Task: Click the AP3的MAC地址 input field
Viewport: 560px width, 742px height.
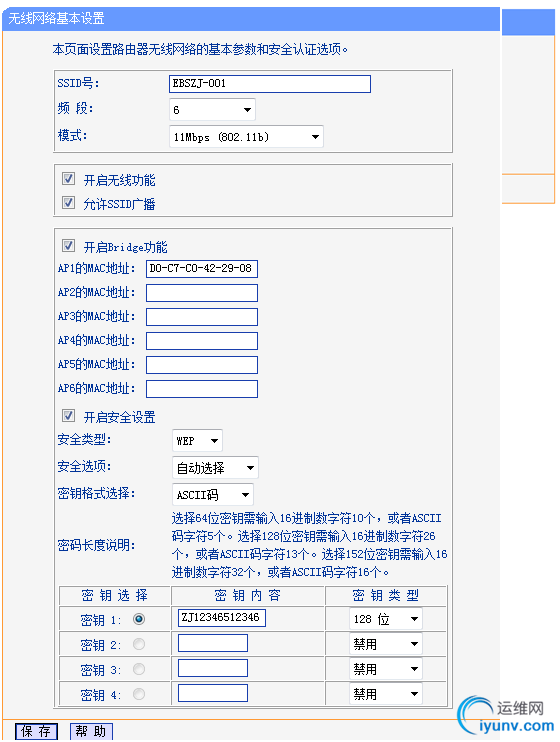Action: [x=202, y=317]
